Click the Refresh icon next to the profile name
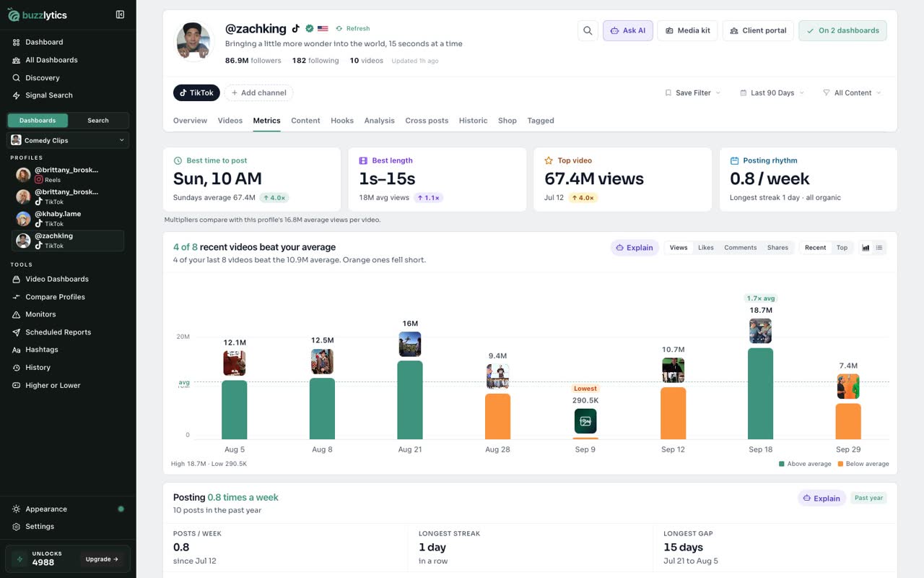 point(339,29)
